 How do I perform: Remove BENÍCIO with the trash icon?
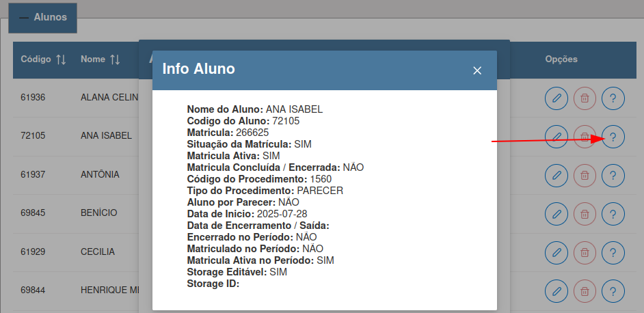coord(585,214)
